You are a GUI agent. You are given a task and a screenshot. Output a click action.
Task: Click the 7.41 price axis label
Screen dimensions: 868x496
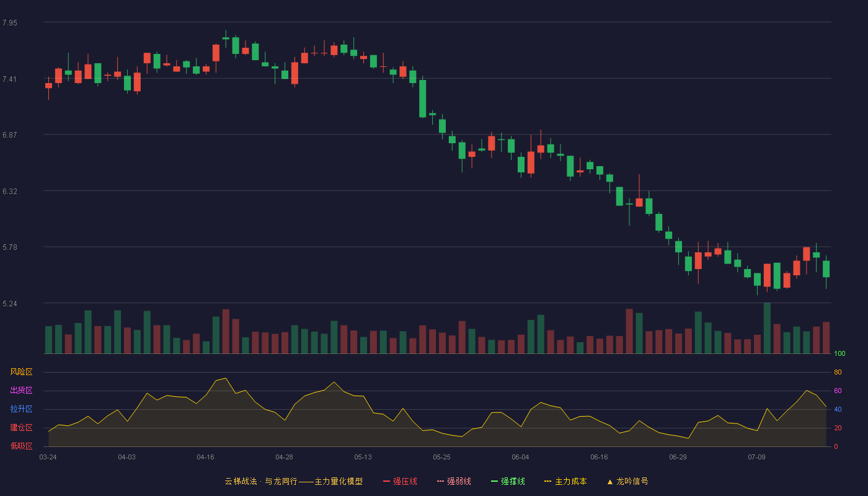point(10,79)
